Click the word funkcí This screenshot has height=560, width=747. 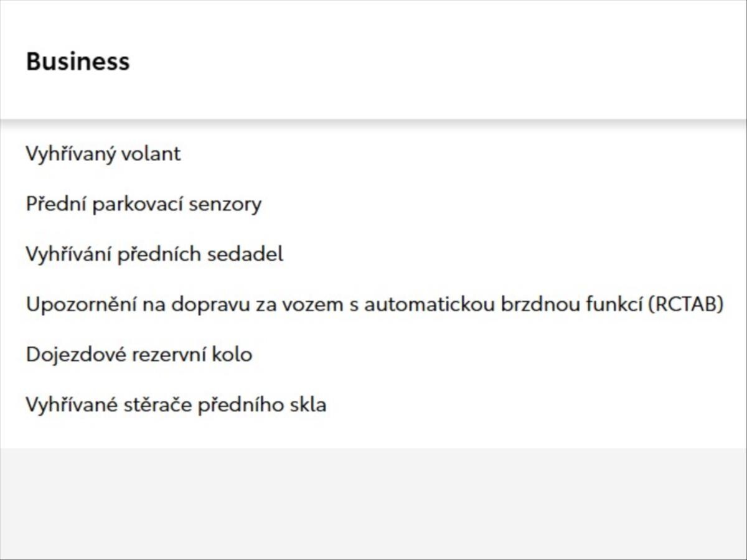click(609, 305)
